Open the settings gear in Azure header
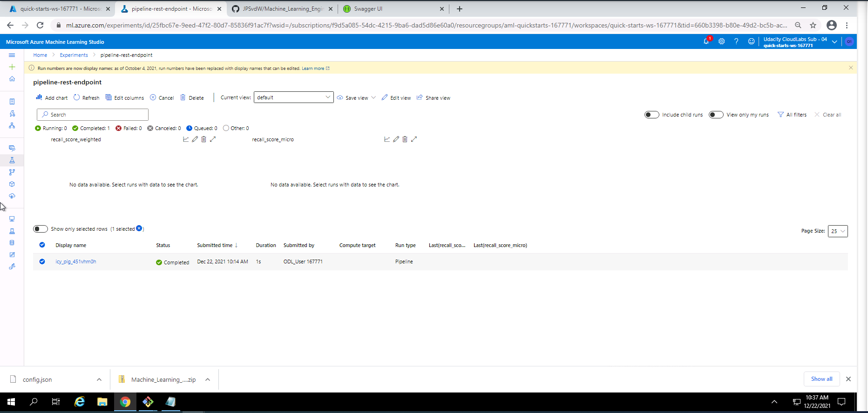Image resolution: width=868 pixels, height=413 pixels. (721, 41)
